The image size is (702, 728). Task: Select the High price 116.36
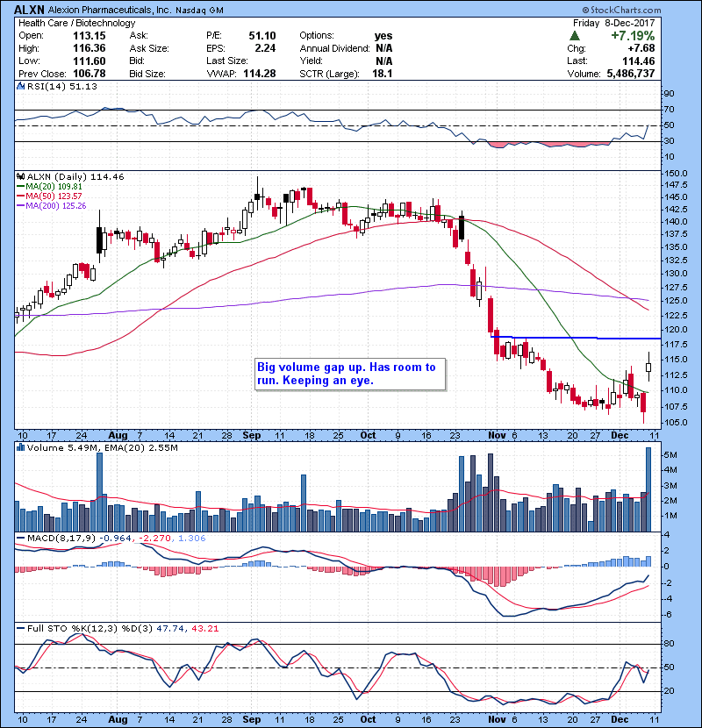[90, 48]
